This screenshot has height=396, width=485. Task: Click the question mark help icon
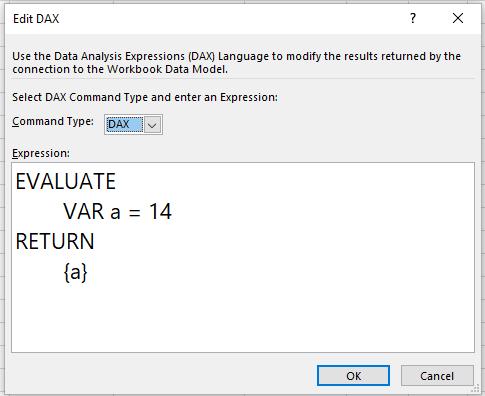point(413,18)
